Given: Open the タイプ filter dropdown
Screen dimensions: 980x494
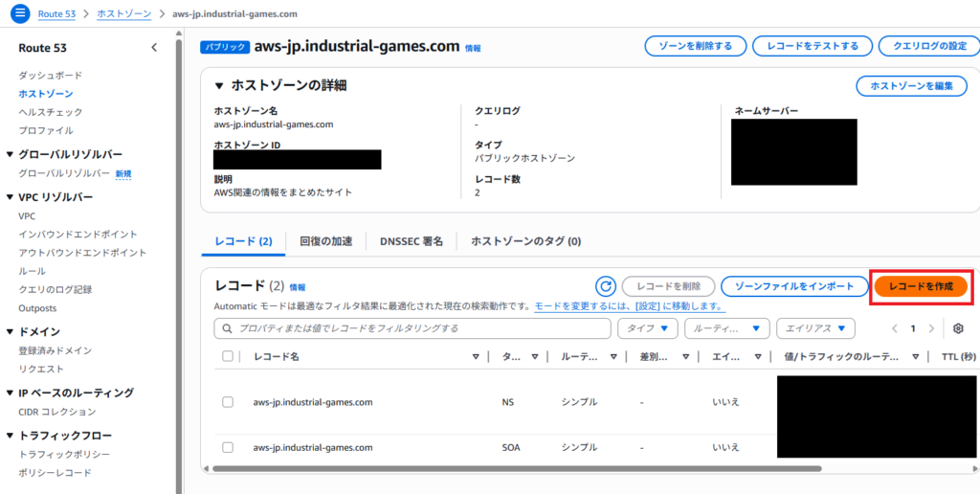Looking at the screenshot, I should [x=648, y=328].
